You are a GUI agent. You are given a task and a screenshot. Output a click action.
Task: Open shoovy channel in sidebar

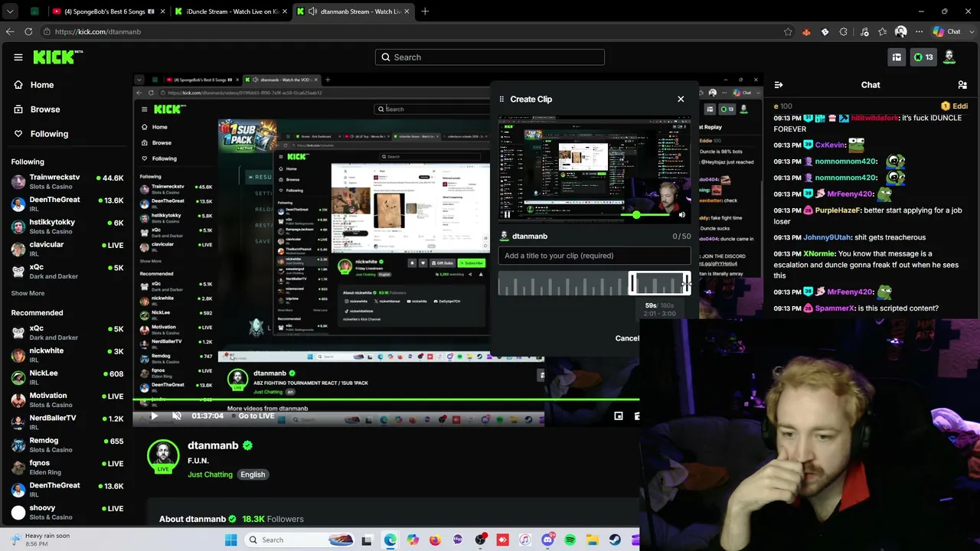67,512
